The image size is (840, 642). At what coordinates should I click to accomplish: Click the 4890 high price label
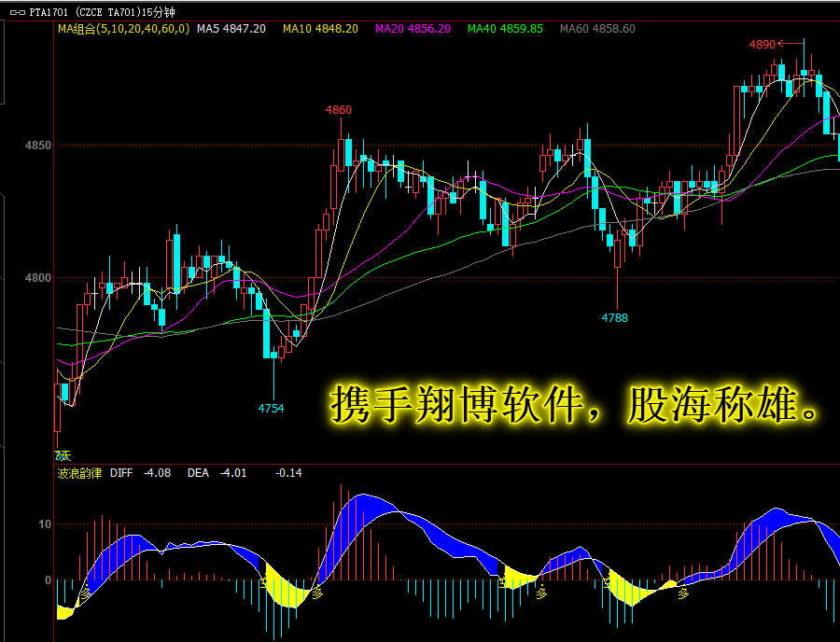pyautogui.click(x=763, y=45)
